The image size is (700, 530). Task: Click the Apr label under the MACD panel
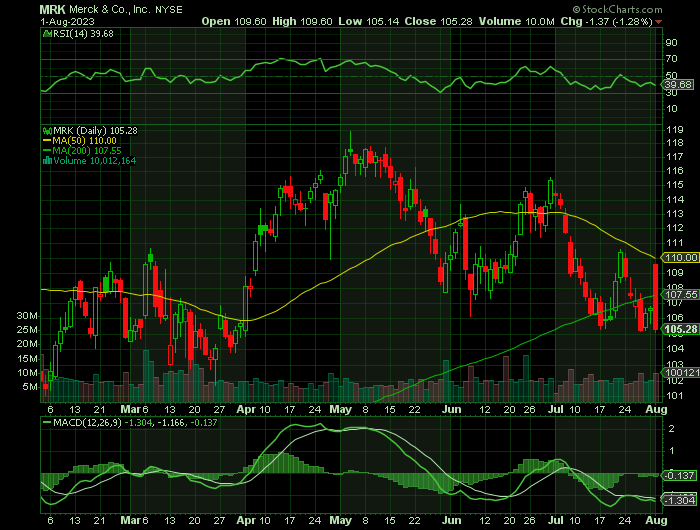coord(246,520)
